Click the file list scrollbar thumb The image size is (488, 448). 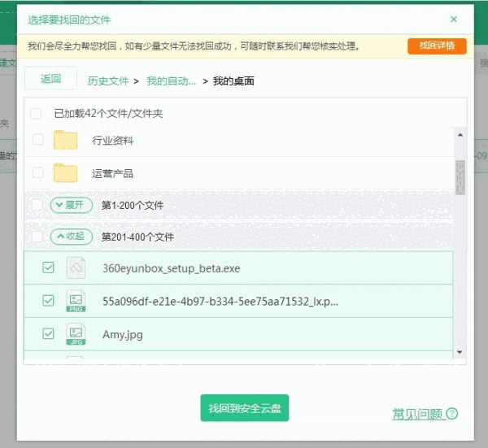(x=460, y=177)
